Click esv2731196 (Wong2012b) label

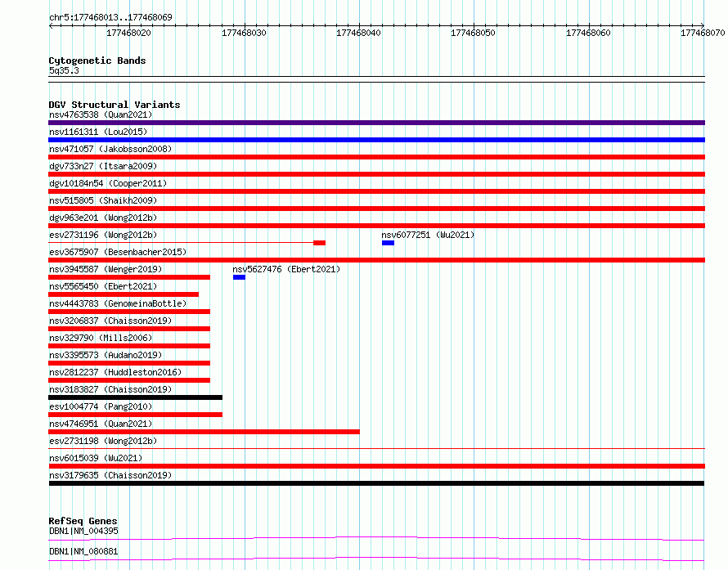pos(103,235)
